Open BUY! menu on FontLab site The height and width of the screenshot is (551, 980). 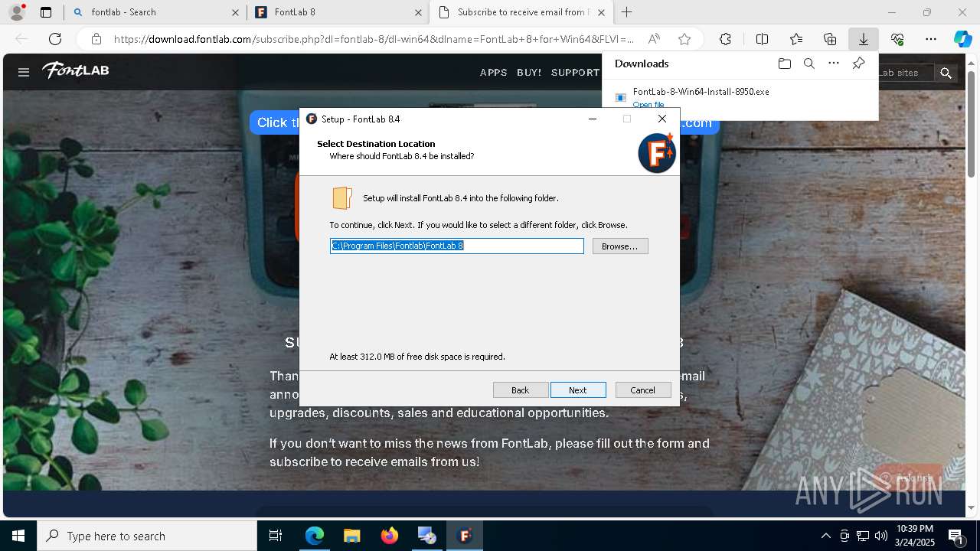(529, 73)
